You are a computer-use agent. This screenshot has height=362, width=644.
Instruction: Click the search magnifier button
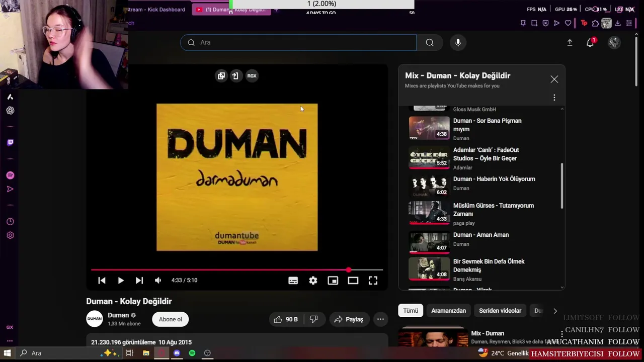[x=430, y=43]
